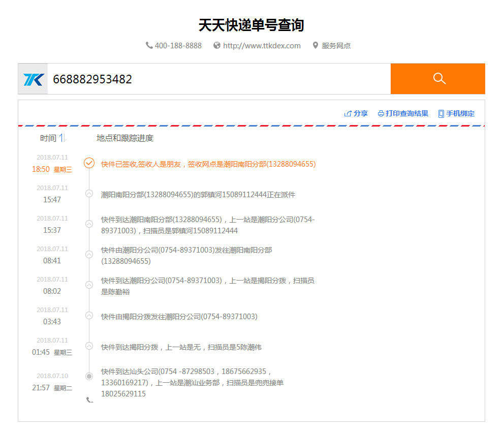Viewport: 504px width, 431px height.
Task: Click the timeline marker for 08:41
Action: (x=89, y=255)
